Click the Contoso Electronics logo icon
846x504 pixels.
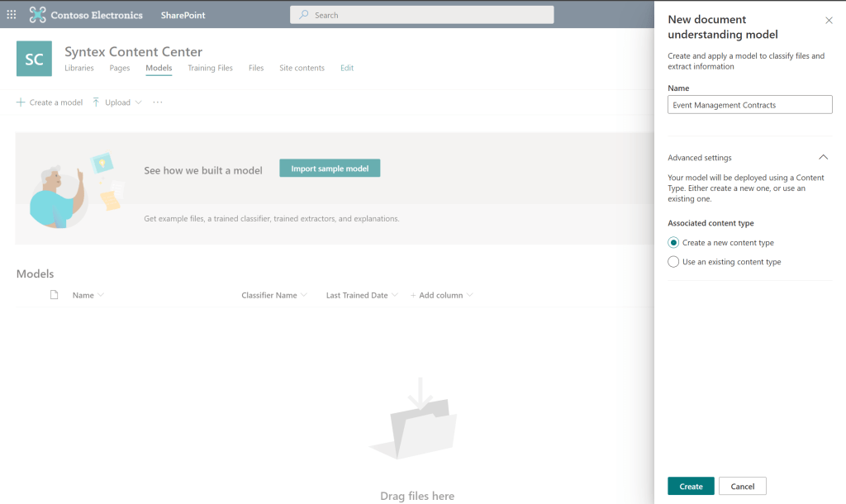[x=37, y=15]
